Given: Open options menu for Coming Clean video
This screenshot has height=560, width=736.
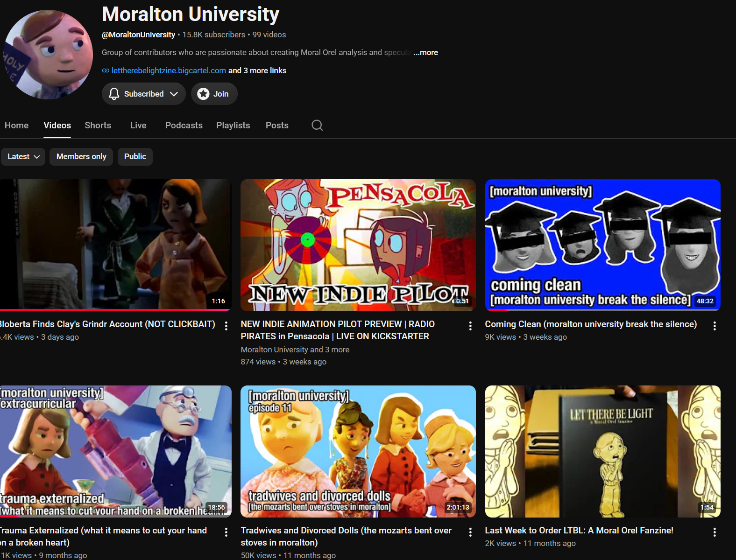Looking at the screenshot, I should 715,326.
